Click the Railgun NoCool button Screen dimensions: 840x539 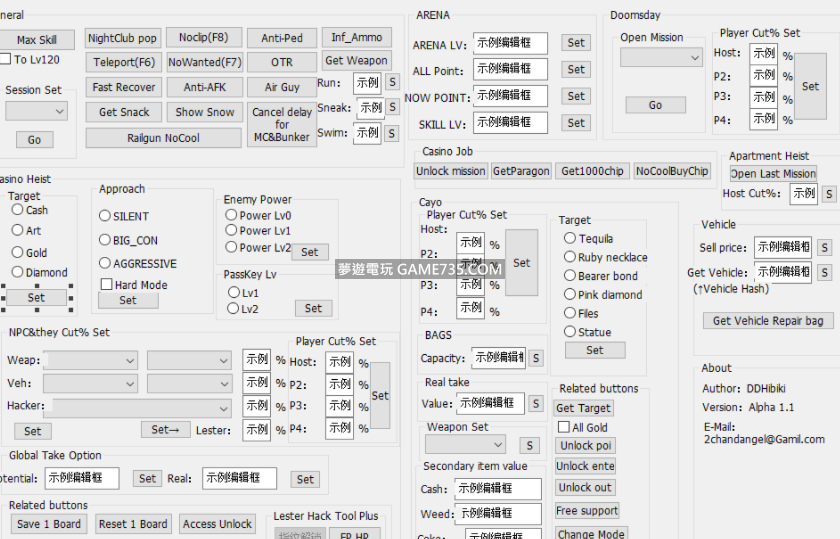[163, 138]
